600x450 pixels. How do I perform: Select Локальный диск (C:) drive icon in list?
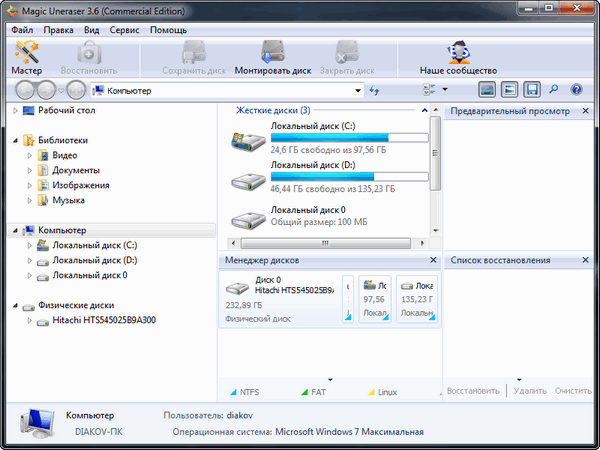[248, 141]
